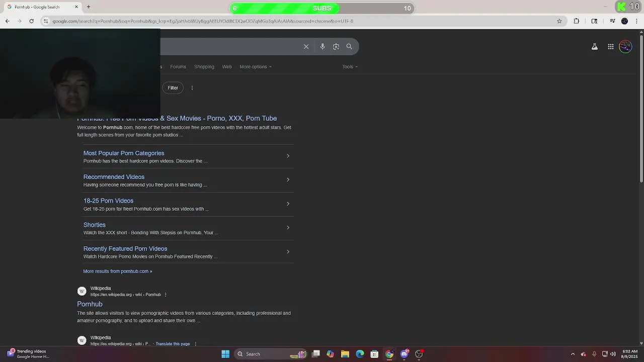644x362 pixels.
Task: Expand the 18-25 sitelink chevron
Action: 288,204
